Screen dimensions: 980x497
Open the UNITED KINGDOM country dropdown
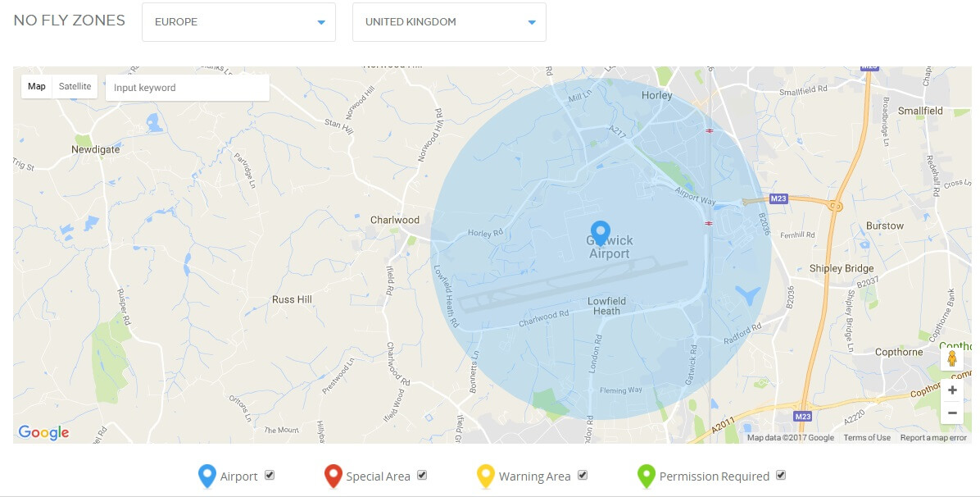click(x=449, y=22)
